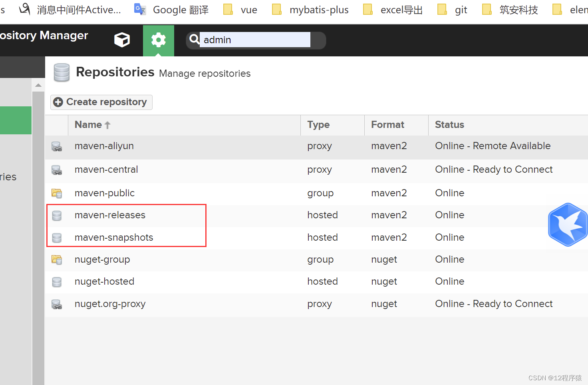This screenshot has height=385, width=588.
Task: Open the mybatis-plus bookmarks folder
Action: point(310,10)
